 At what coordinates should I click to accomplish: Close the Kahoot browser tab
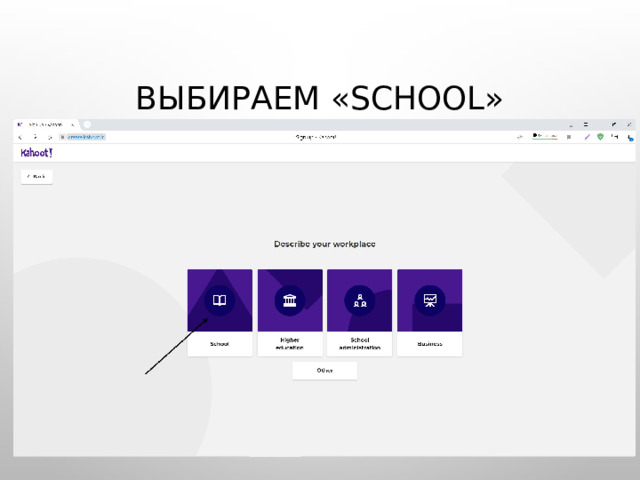tap(73, 124)
